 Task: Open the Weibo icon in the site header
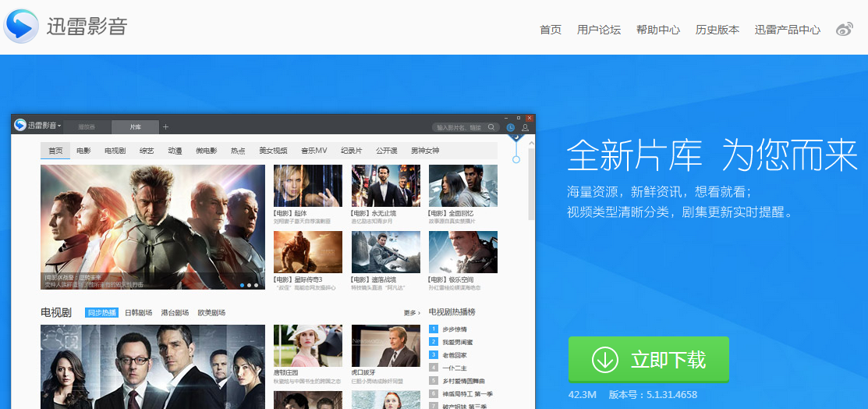844,30
